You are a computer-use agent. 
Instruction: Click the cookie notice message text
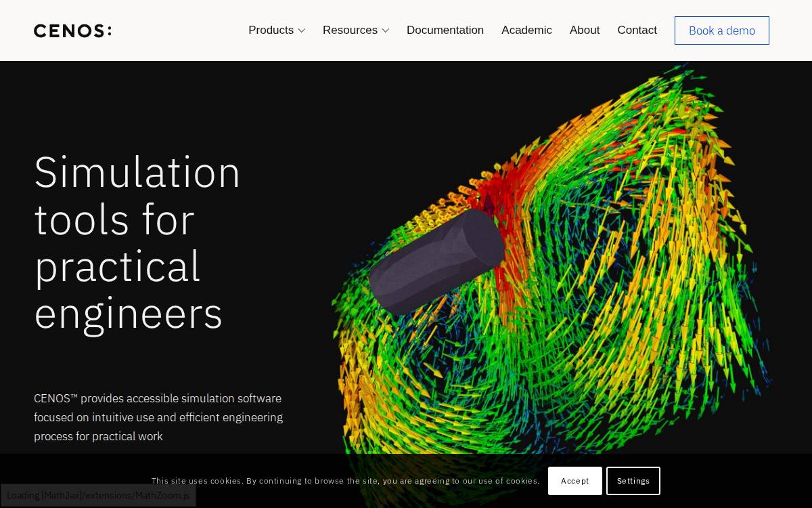(346, 481)
